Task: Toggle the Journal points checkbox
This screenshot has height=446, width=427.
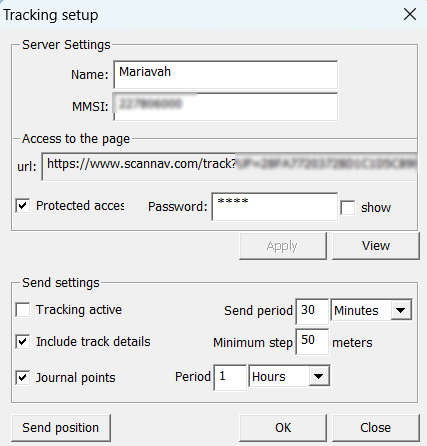Action: [23, 378]
